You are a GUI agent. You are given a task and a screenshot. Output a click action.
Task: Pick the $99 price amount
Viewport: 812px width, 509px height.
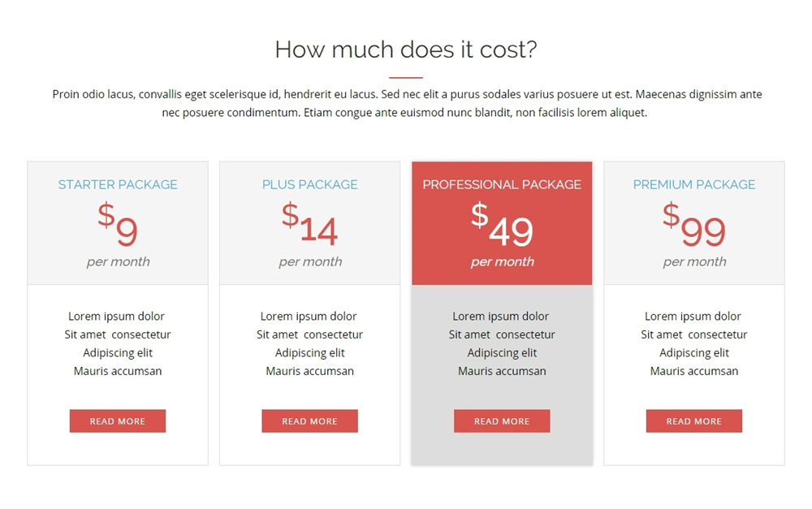click(694, 225)
